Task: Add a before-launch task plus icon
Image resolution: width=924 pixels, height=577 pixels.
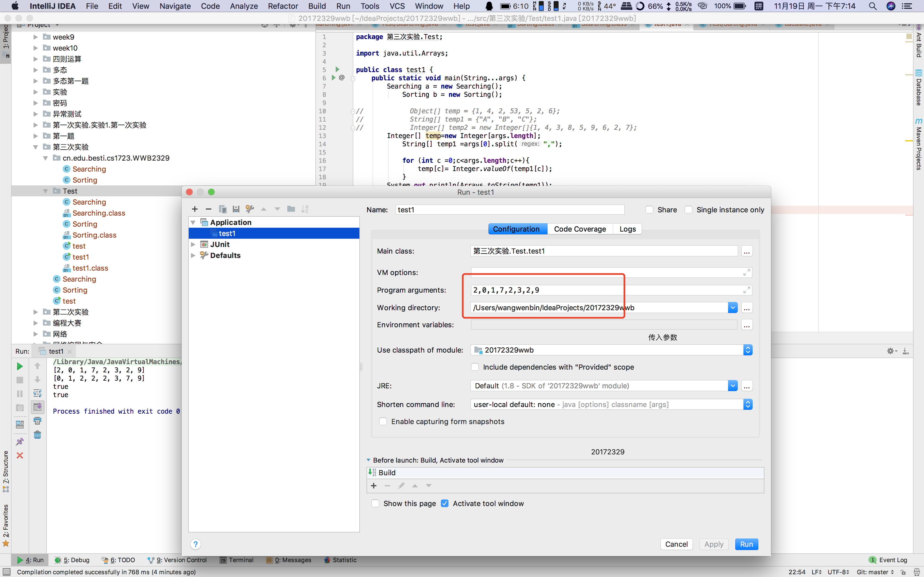Action: [x=374, y=486]
